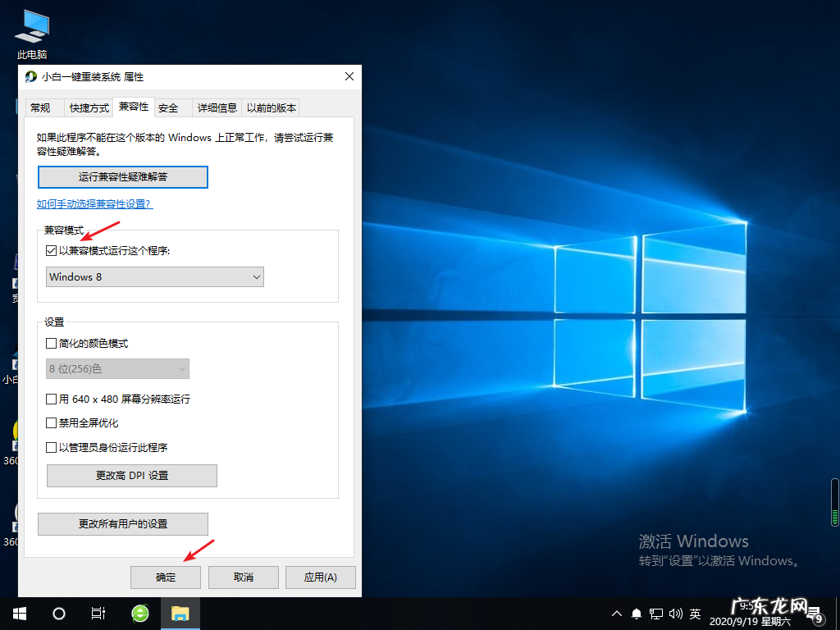Click the Windows Start button

point(18,613)
